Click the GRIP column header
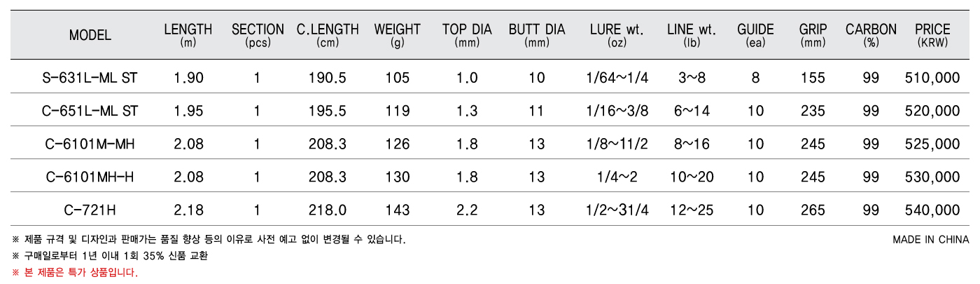This screenshot has width=980, height=284. click(813, 35)
